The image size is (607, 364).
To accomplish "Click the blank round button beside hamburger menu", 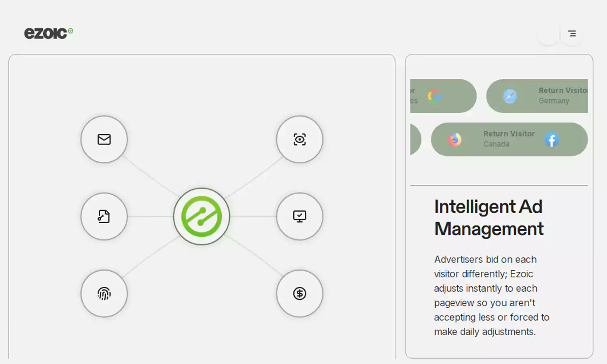I will click(x=548, y=34).
